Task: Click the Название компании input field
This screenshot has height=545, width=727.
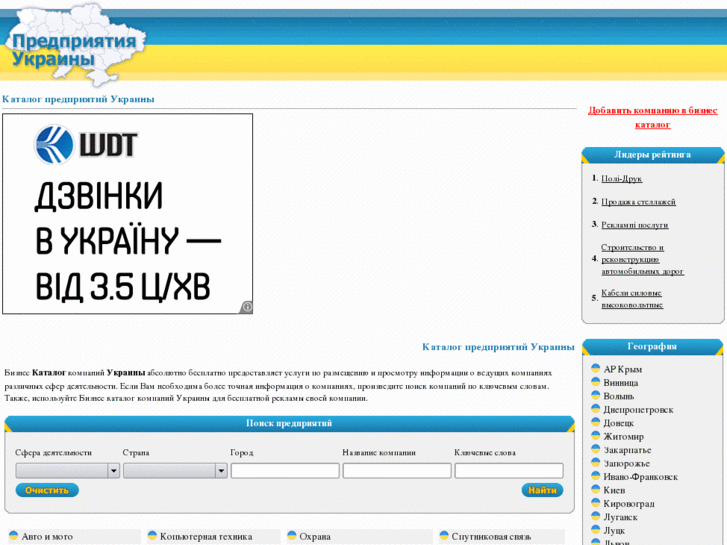Action: [x=397, y=471]
